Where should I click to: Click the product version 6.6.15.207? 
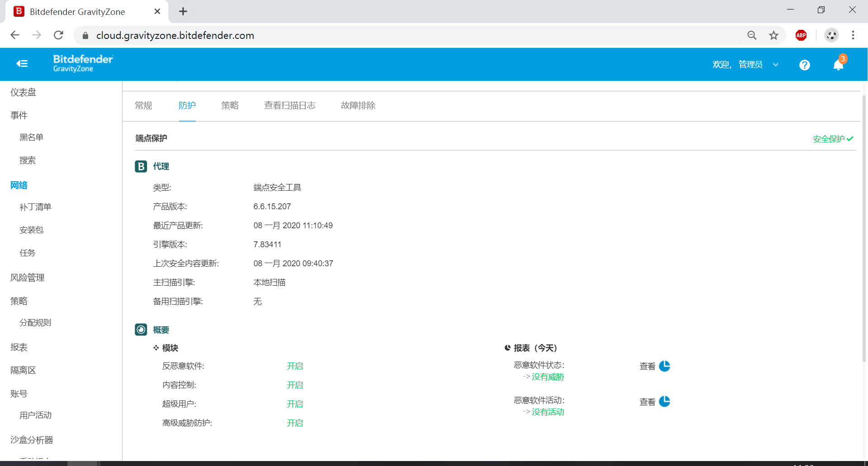(272, 207)
